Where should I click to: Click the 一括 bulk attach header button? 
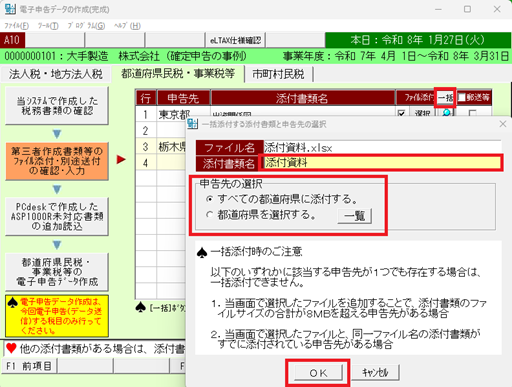445,97
